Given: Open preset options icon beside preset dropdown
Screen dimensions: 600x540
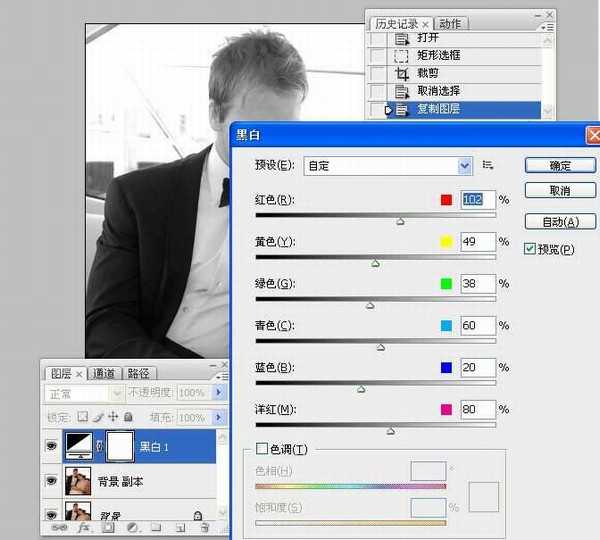Looking at the screenshot, I should coord(488,165).
